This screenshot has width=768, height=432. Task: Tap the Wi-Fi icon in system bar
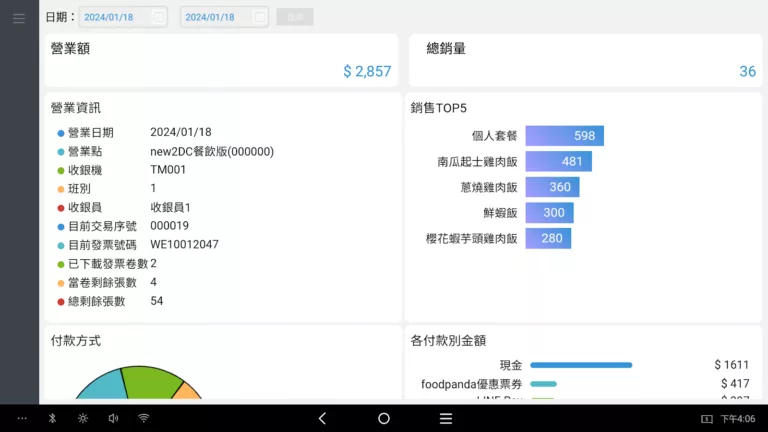[144, 418]
